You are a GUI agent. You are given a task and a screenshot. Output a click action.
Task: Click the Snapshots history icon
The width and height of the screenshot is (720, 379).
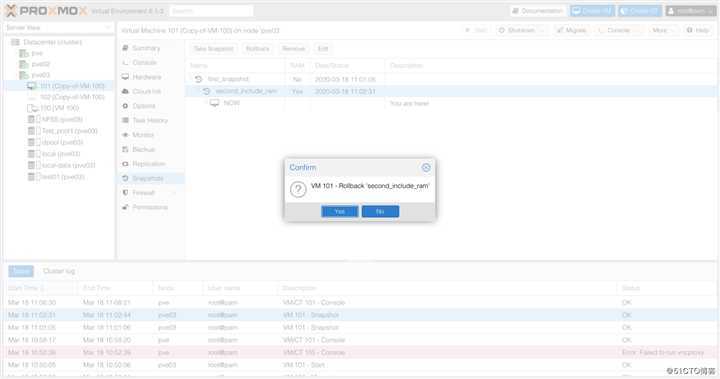pos(125,178)
